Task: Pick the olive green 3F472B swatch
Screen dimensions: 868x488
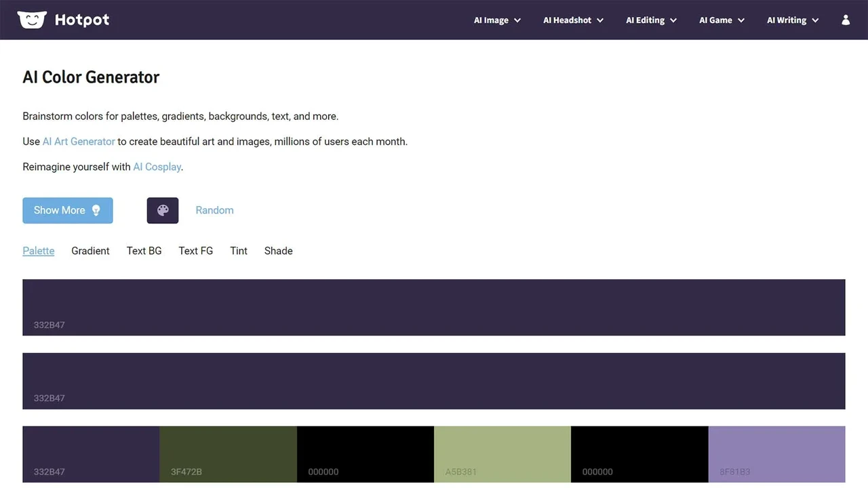Action: [x=228, y=453]
